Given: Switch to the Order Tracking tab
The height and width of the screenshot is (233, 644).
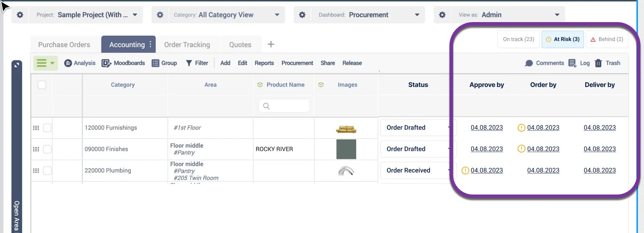Looking at the screenshot, I should (187, 45).
